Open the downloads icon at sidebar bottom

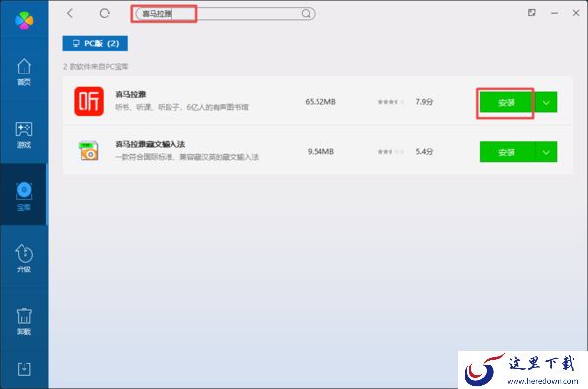click(x=24, y=369)
